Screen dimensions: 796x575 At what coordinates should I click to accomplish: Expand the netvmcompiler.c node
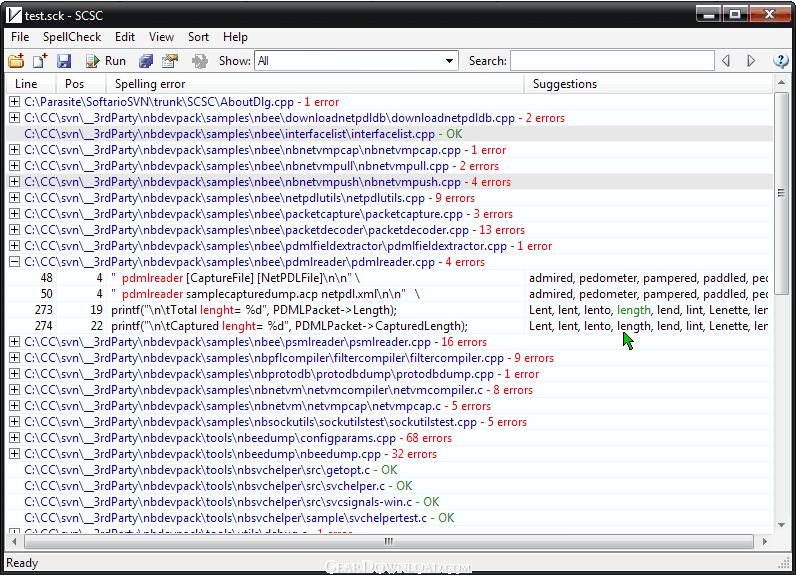[x=14, y=390]
